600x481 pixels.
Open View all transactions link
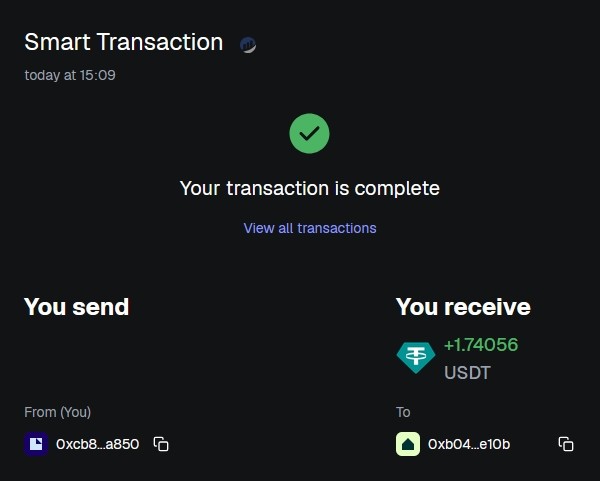[x=310, y=228]
